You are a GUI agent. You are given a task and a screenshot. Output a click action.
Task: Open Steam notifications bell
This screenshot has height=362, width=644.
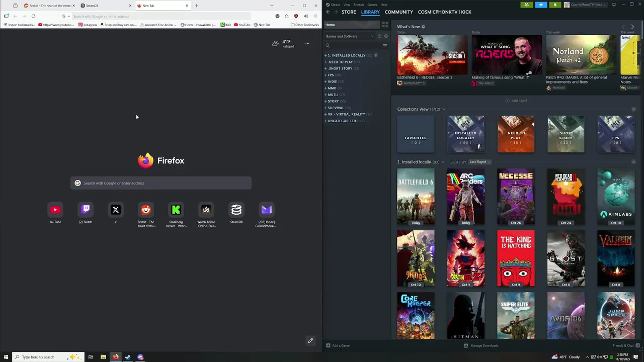click(x=555, y=5)
